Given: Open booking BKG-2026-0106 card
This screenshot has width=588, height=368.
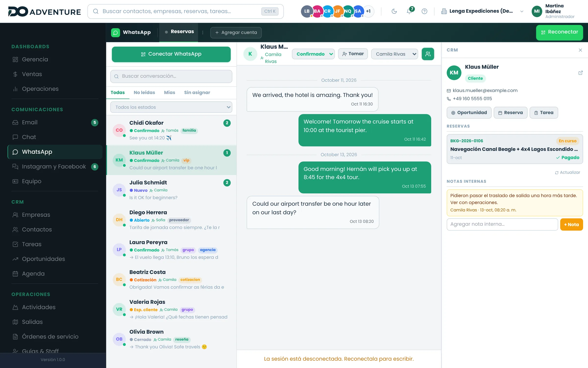Looking at the screenshot, I should [514, 149].
